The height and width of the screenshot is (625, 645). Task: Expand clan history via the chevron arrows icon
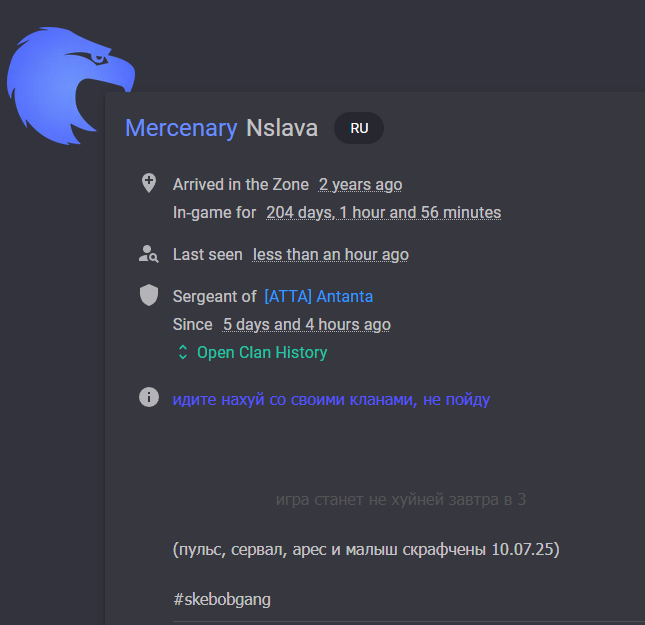183,353
